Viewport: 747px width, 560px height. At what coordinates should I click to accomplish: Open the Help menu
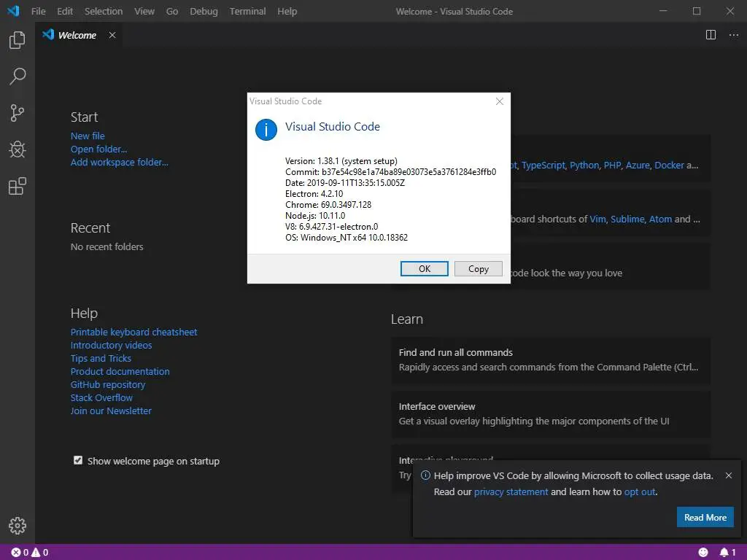[287, 11]
